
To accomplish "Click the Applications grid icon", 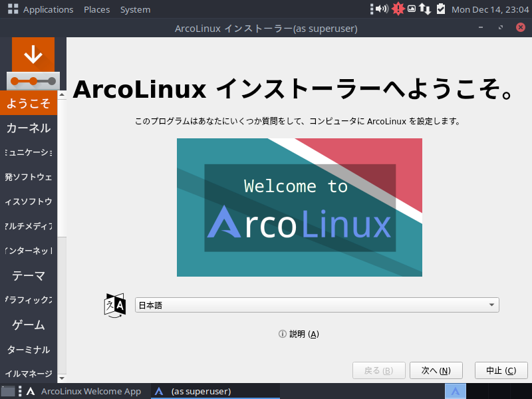I will pyautogui.click(x=13, y=9).
